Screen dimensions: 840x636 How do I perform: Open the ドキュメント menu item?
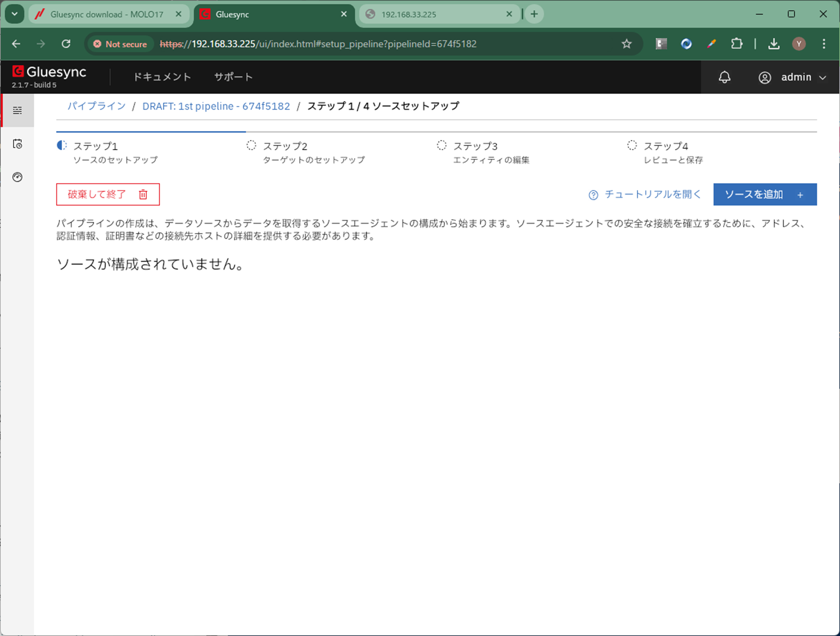click(x=162, y=77)
